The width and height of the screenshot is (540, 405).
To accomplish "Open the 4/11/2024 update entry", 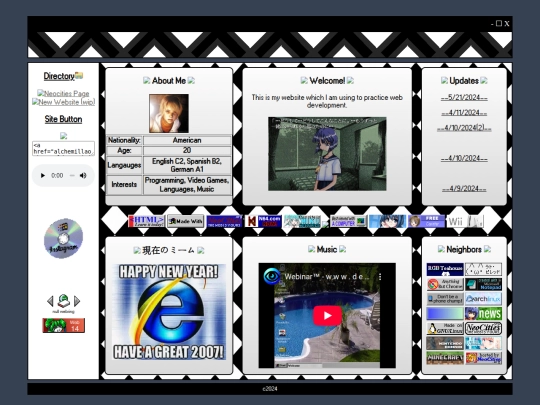I will point(464,113).
